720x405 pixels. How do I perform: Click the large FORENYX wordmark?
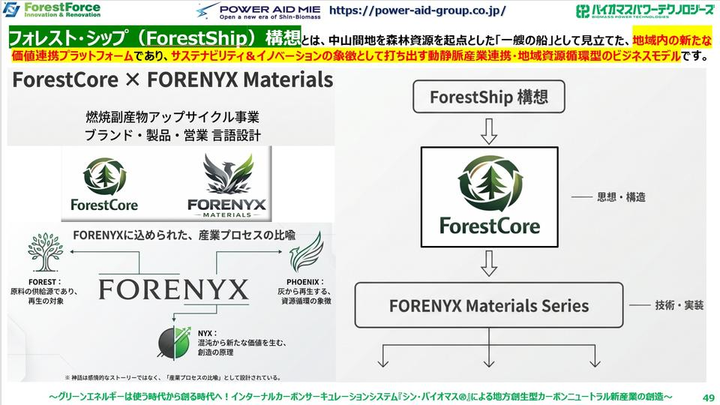pos(174,290)
